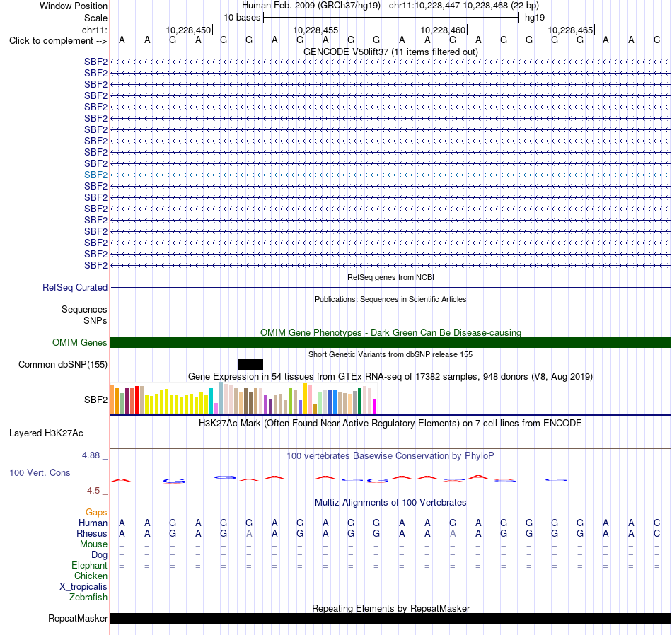The width and height of the screenshot is (672, 635).
Task: Click the -4.5 conservation scale value
Action: [92, 491]
